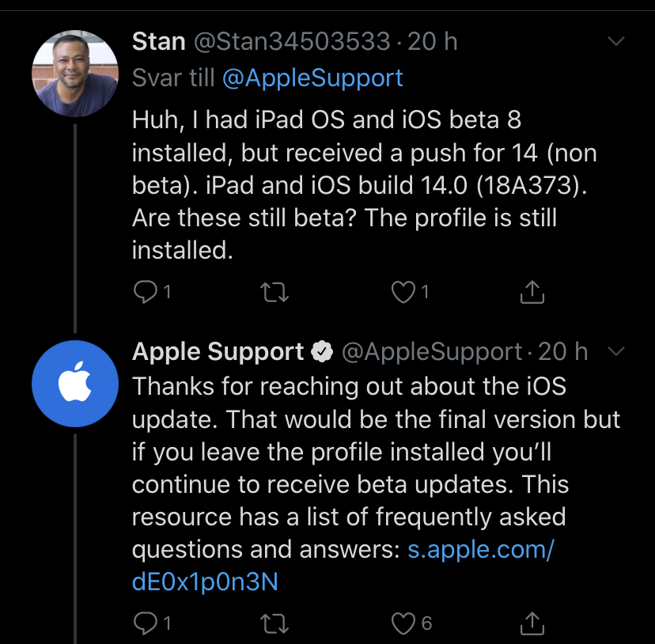Open the chevron menu on Stan's tweet
655x644 pixels.
615,41
